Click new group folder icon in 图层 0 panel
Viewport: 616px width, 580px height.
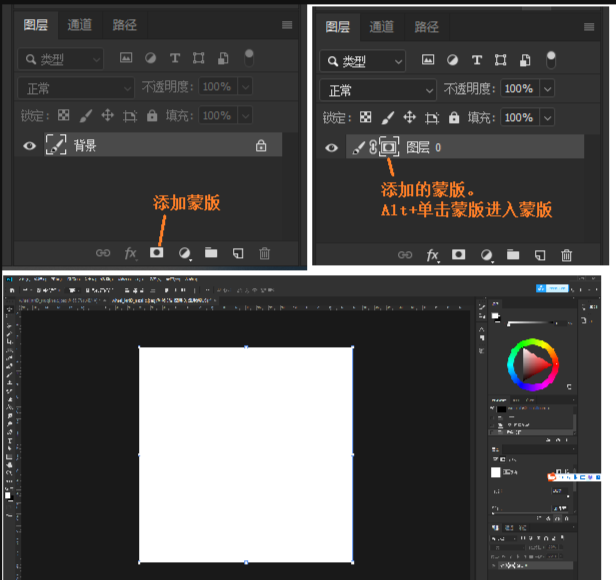tap(513, 255)
